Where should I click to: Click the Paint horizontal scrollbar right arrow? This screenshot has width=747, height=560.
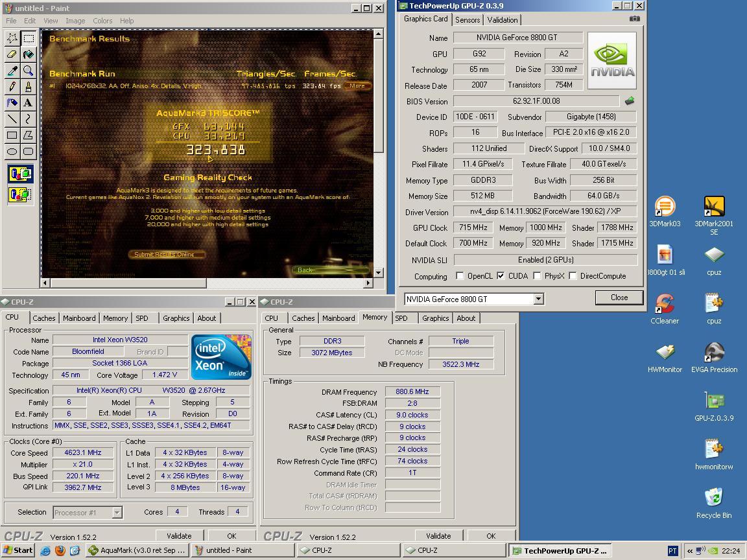pos(368,283)
